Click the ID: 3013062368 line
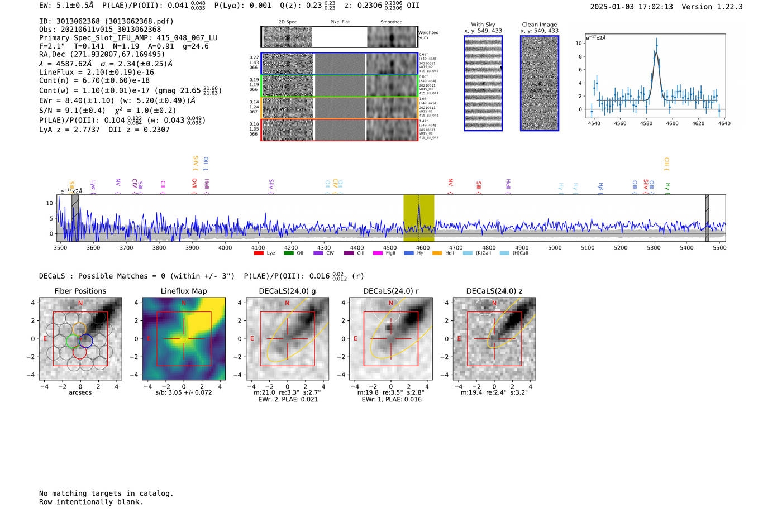Screen dimensions: 782x532 pos(106,21)
